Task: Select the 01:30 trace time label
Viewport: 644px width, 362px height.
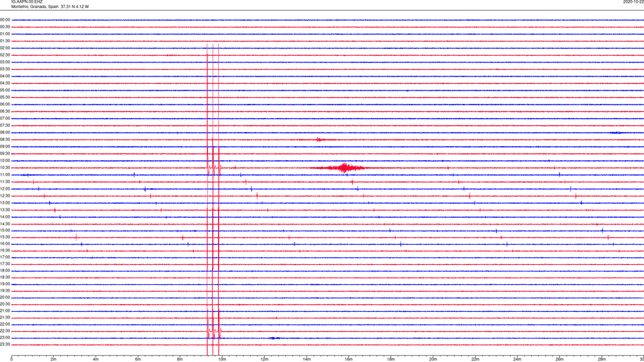Action: click(x=5, y=41)
